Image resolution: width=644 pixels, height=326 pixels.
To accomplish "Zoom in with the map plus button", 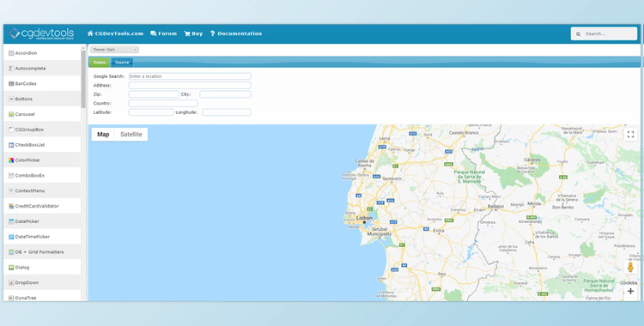I will [630, 292].
